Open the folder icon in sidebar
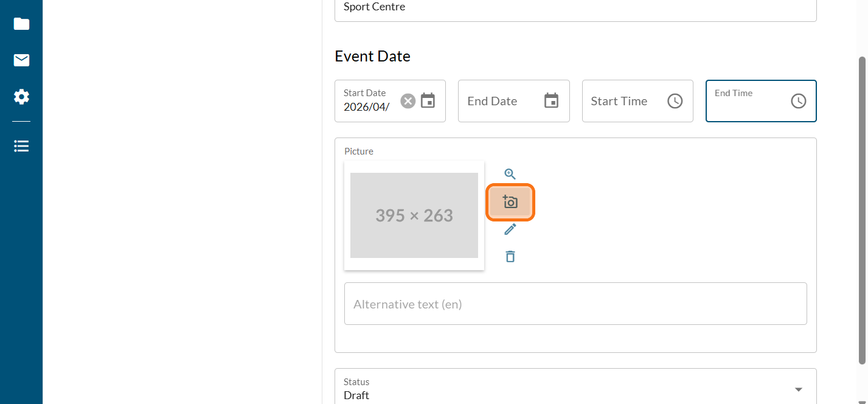 click(21, 24)
